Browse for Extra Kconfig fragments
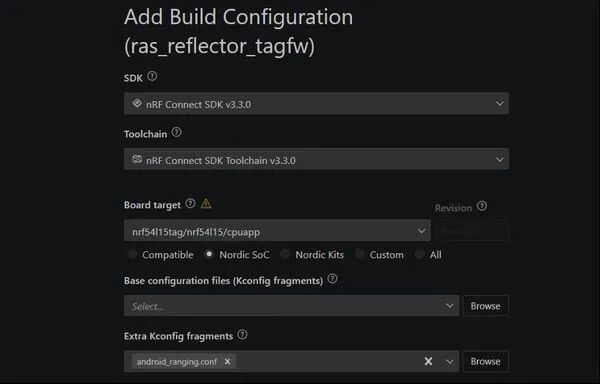This screenshot has height=384, width=600. (x=485, y=361)
